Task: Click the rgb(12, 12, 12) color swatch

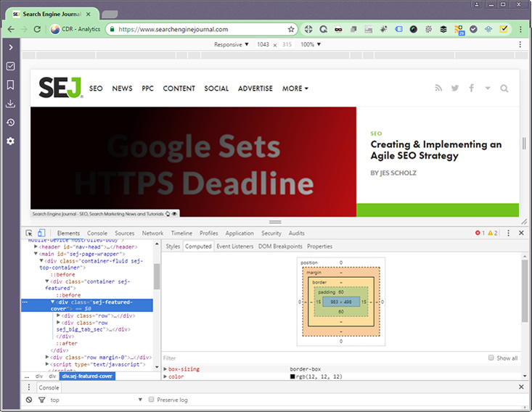Action: click(292, 376)
